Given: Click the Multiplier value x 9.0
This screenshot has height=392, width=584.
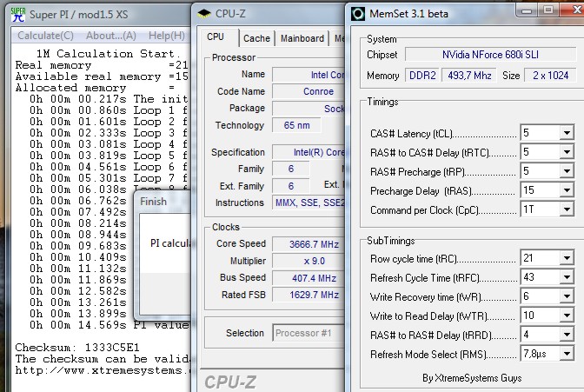Looking at the screenshot, I should pyautogui.click(x=309, y=261).
